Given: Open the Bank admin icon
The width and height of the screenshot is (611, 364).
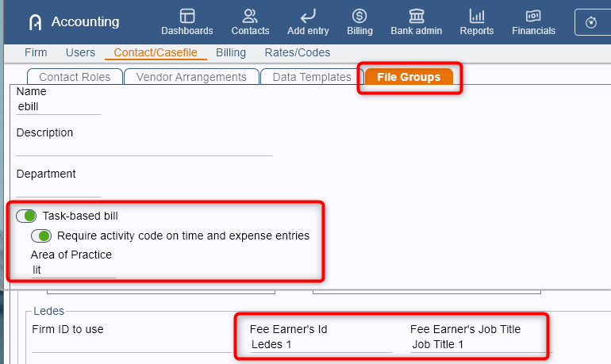Looking at the screenshot, I should pos(416,16).
